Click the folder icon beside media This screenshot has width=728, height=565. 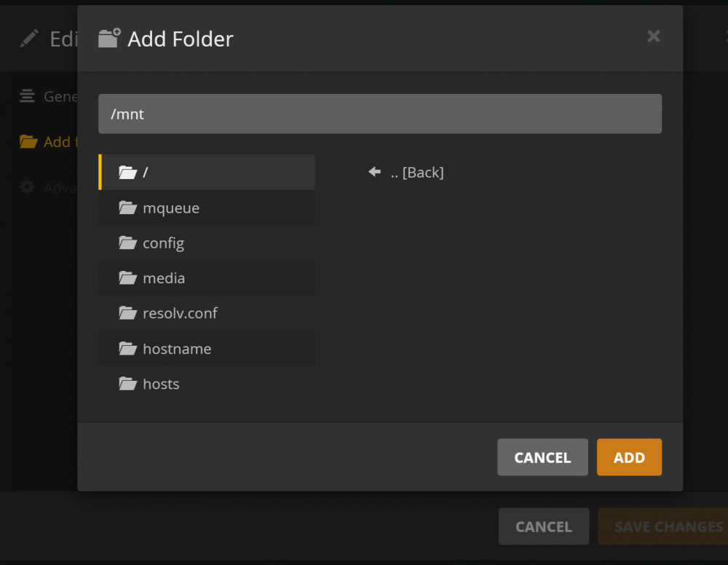point(127,277)
